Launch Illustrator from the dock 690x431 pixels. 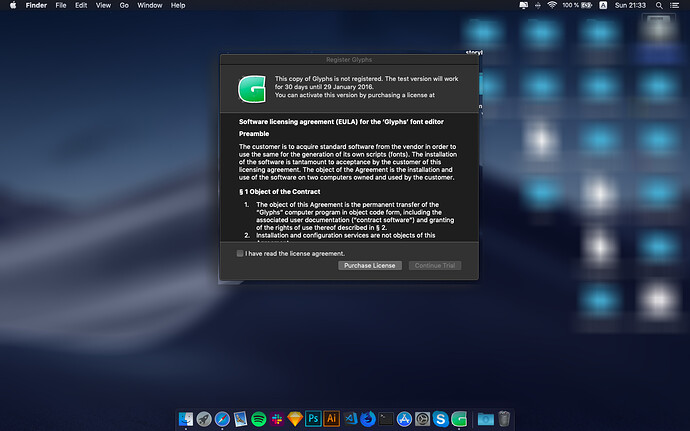tap(331, 419)
